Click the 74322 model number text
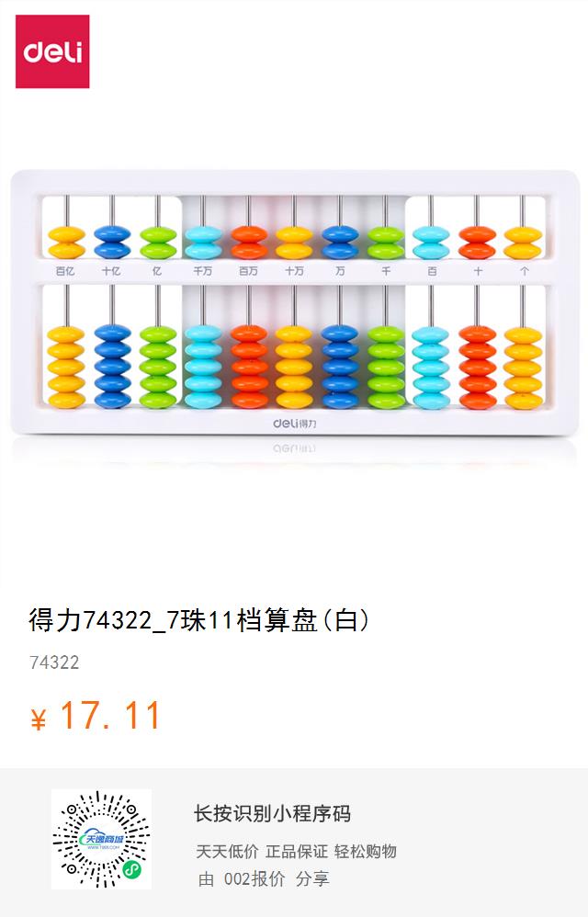 point(54,662)
